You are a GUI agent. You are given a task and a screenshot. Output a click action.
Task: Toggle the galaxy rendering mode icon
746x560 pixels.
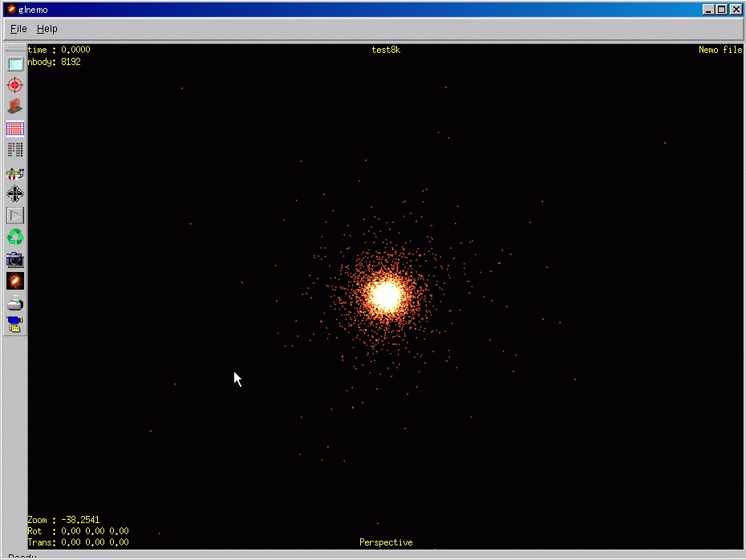15,281
